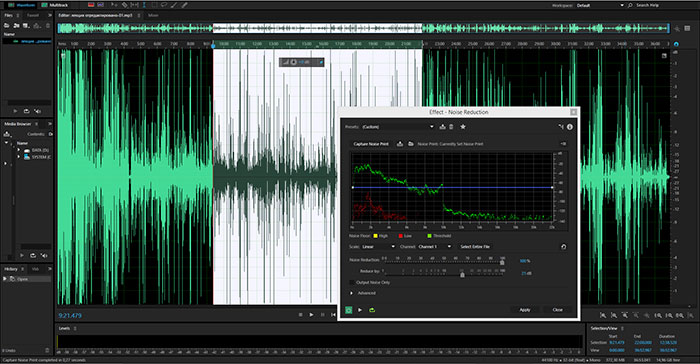Expand the Advanced section
700x364 pixels.
(x=352, y=293)
